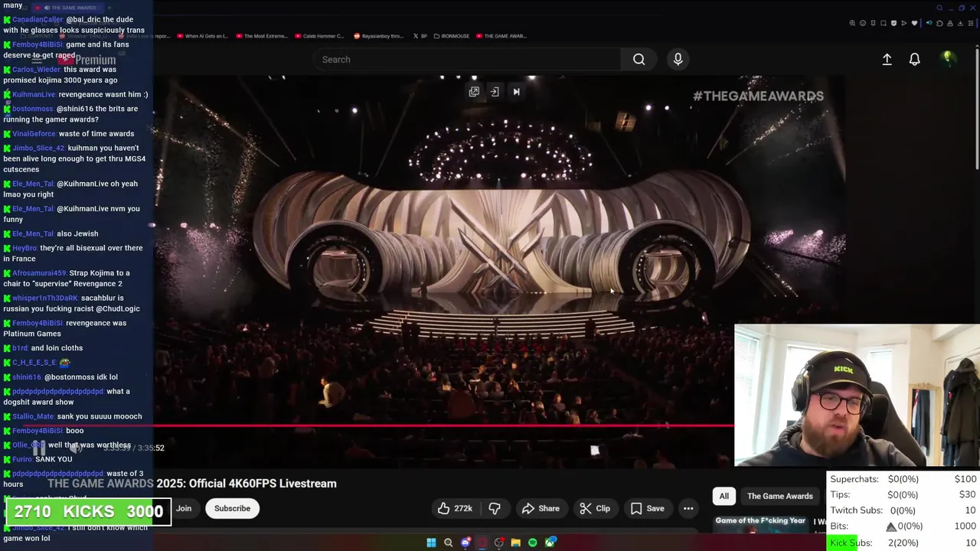The height and width of the screenshot is (551, 980).
Task: Click the 'Bits:' goal label
Action: click(840, 527)
